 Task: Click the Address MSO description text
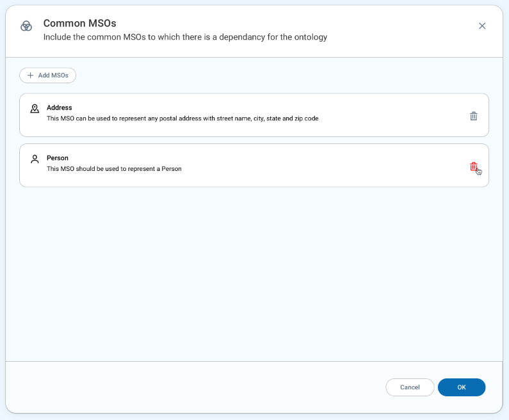[x=182, y=118]
